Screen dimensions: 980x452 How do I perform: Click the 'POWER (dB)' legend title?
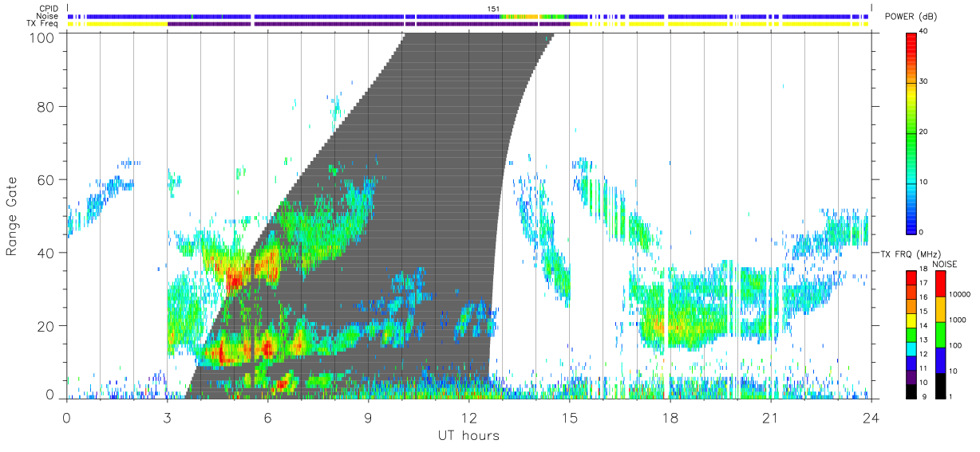[x=911, y=17]
